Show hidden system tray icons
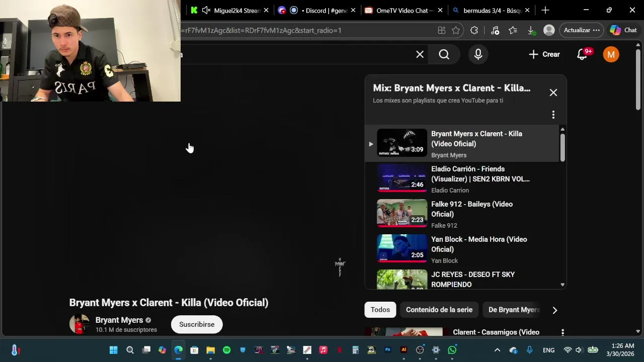 [497, 350]
